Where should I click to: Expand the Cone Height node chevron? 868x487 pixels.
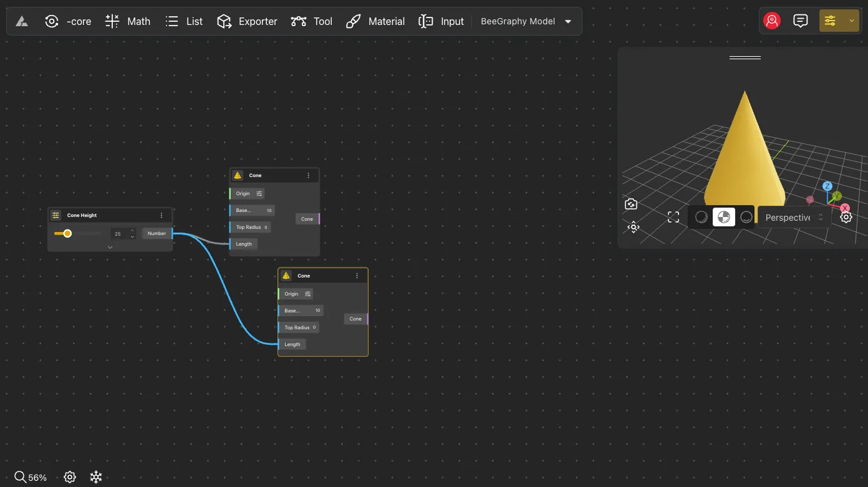(110, 247)
